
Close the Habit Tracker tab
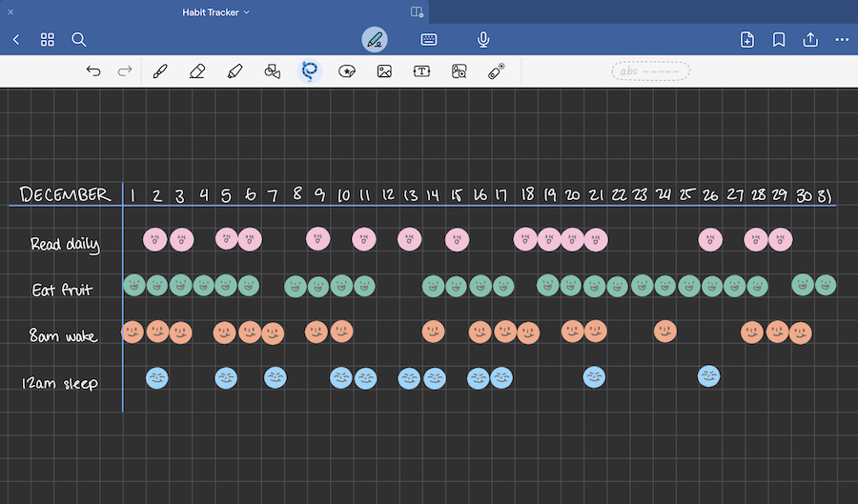[11, 12]
